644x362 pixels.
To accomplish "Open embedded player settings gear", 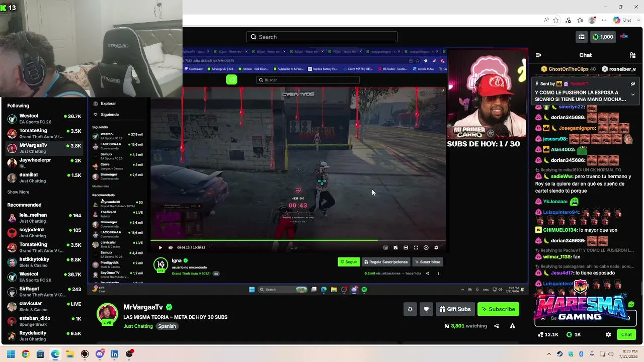I will pos(436,247).
